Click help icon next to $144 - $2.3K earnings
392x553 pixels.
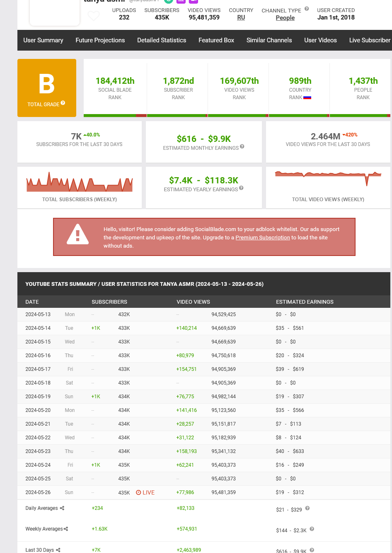[x=312, y=529]
